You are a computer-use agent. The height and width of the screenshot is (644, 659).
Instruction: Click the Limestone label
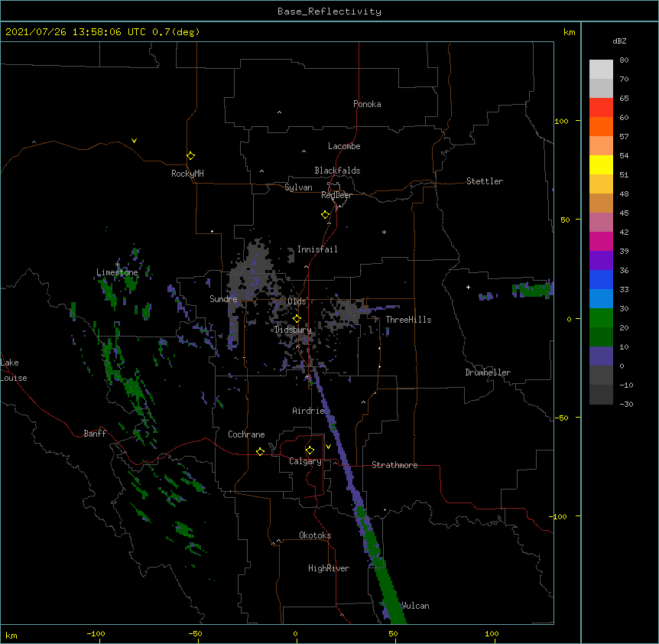[x=117, y=272]
